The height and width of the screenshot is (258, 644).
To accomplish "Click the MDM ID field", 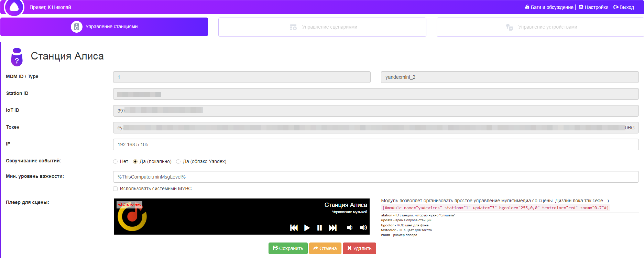I will point(242,77).
